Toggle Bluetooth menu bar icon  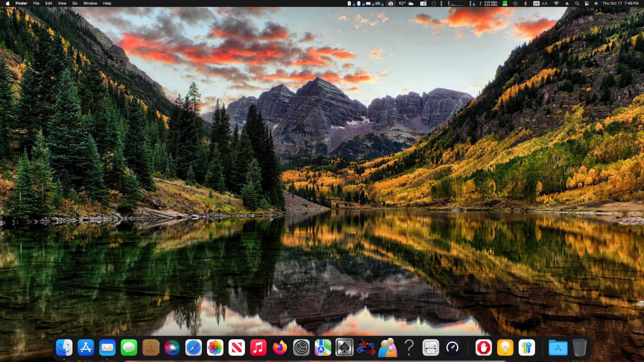tap(526, 4)
